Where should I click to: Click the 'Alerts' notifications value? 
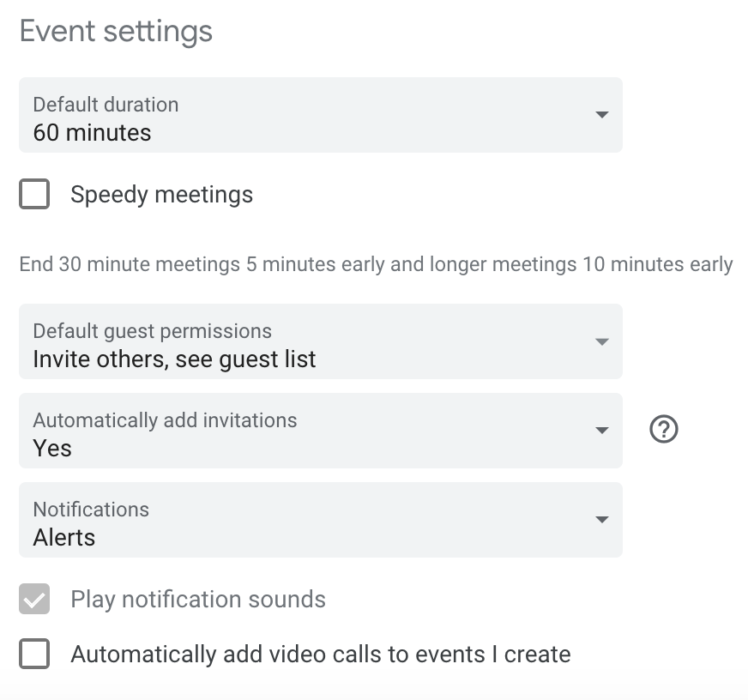coord(64,538)
